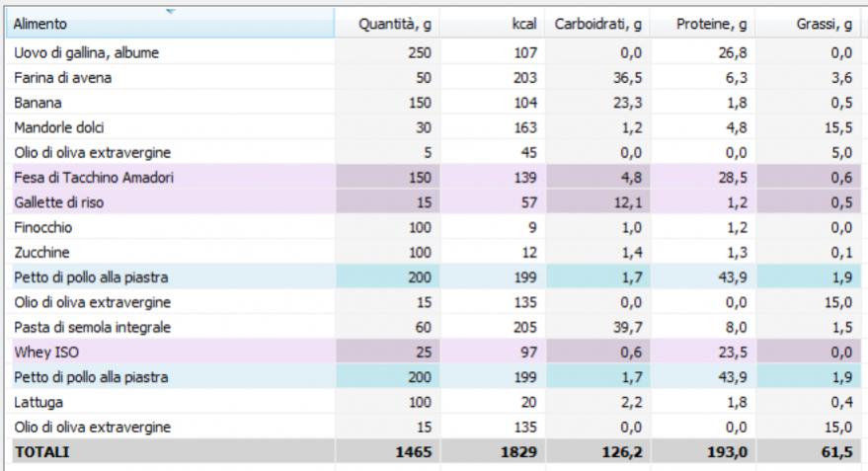The image size is (868, 471).
Task: Click the Quantità, g column header
Action: (394, 25)
